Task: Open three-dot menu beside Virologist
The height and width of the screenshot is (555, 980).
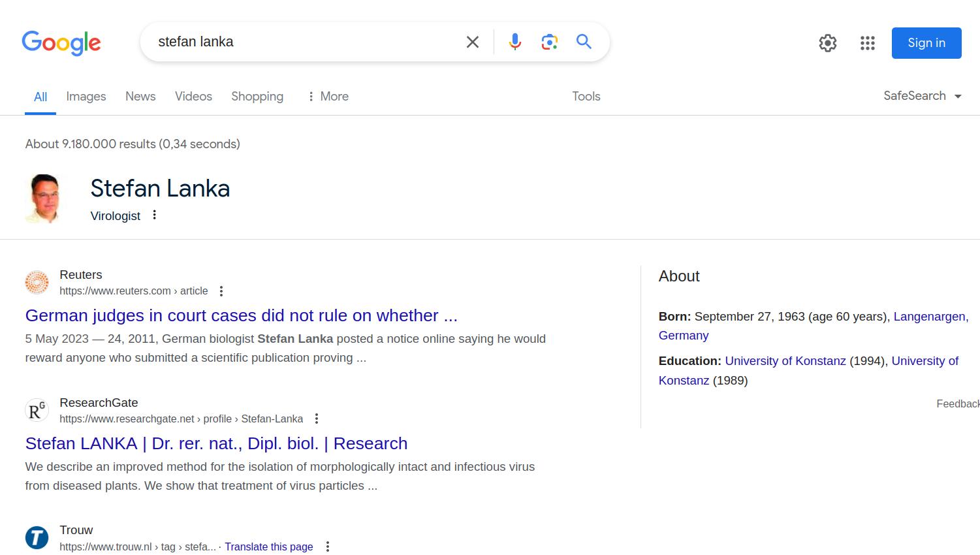Action: [x=155, y=215]
